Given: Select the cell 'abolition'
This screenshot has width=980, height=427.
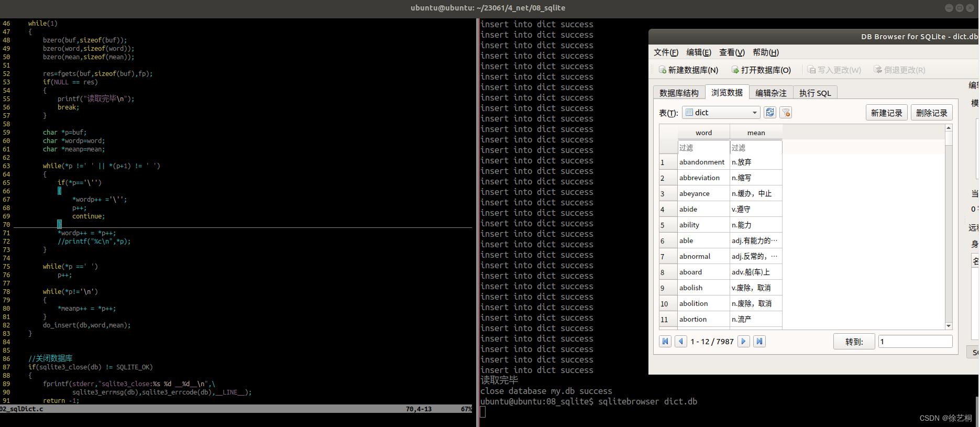Looking at the screenshot, I should click(703, 304).
